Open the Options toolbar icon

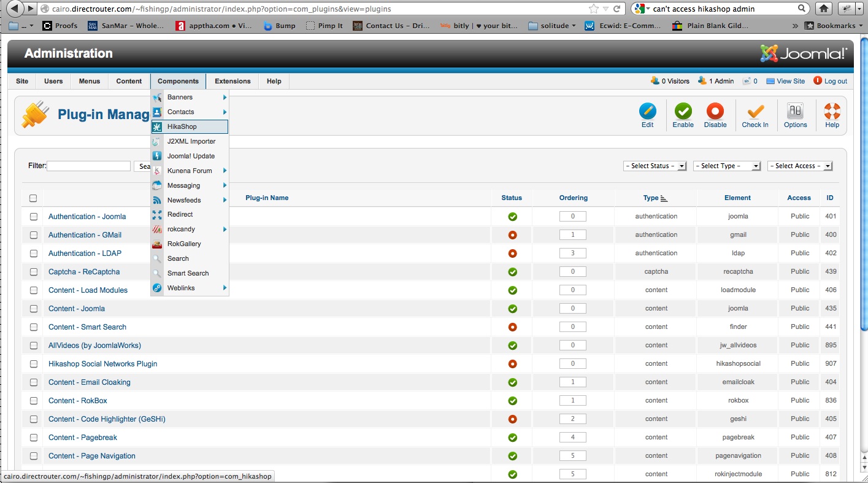tap(795, 111)
